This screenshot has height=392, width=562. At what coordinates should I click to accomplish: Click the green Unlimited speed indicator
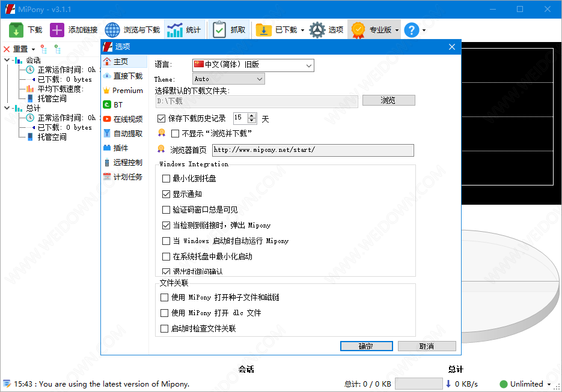click(x=504, y=384)
